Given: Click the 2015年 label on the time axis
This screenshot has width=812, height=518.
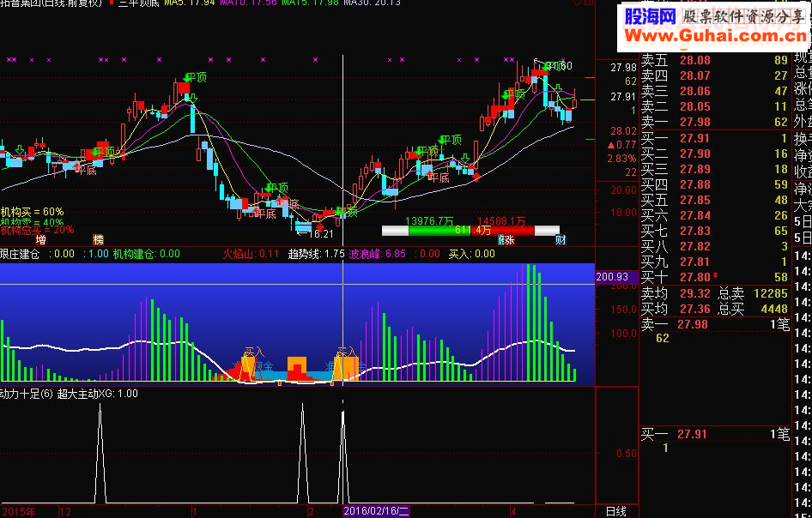Looking at the screenshot, I should click(19, 512).
